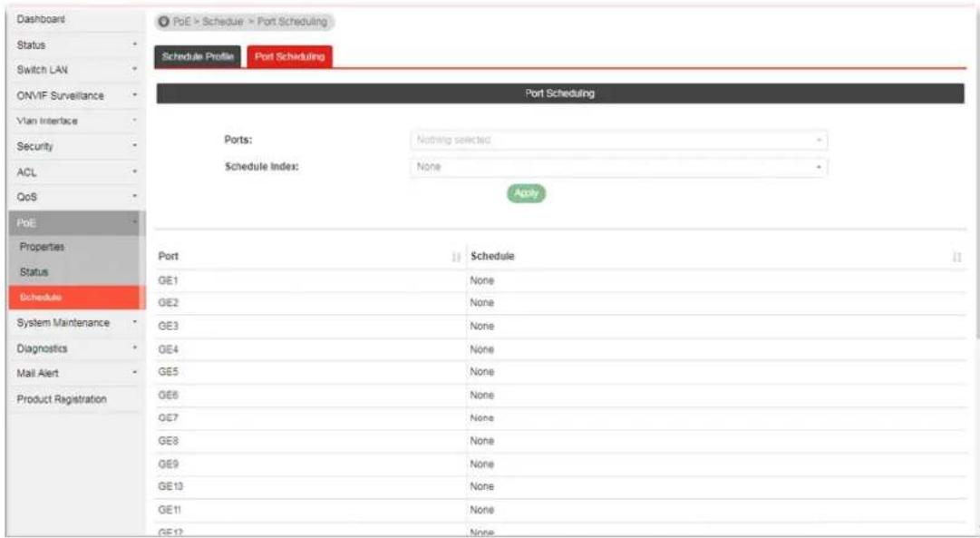The image size is (980, 538).
Task: Expand the Security sidebar menu
Action: pyautogui.click(x=75, y=146)
